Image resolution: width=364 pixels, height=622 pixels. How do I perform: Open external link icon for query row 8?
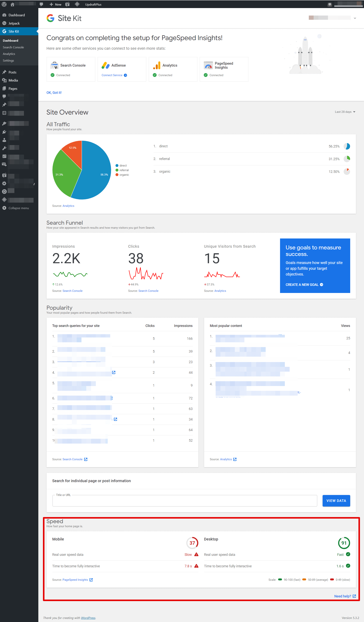pos(115,419)
